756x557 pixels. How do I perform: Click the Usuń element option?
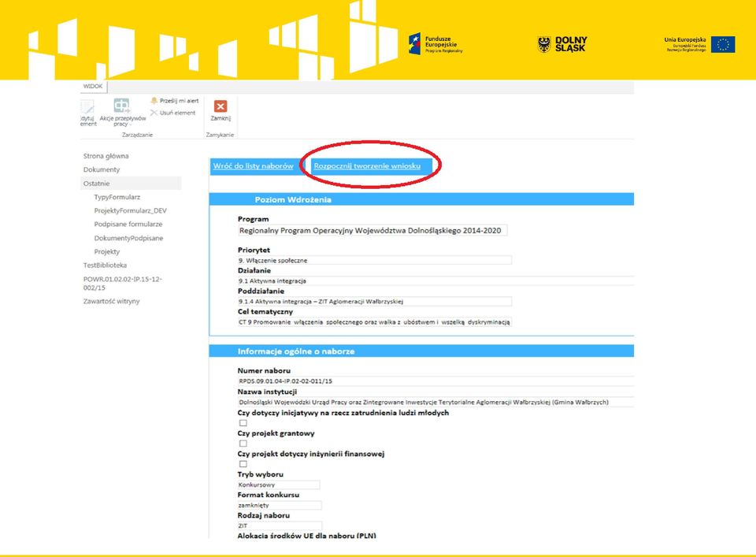point(173,113)
